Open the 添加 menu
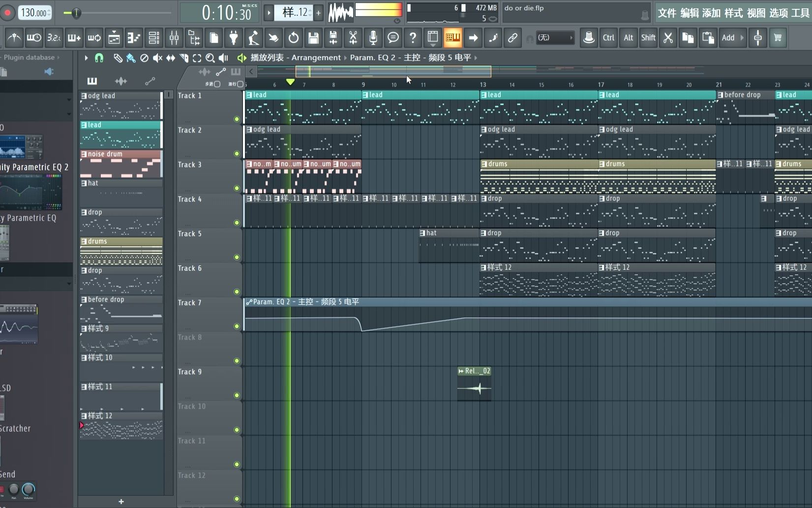Screen dimensions: 812x508 pos(711,13)
